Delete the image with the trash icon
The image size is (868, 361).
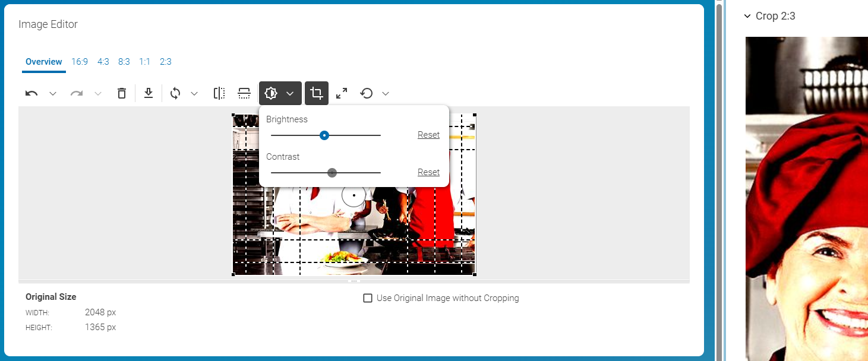point(122,93)
